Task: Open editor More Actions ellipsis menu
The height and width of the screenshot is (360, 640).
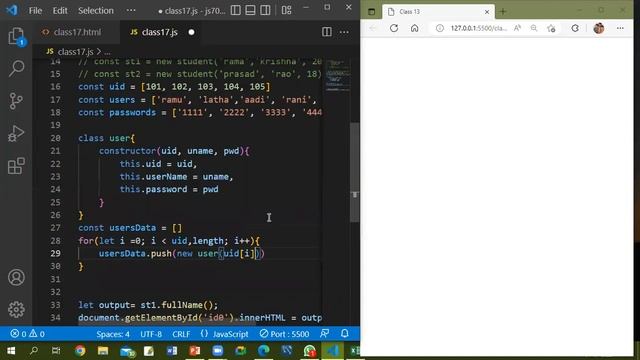Action: pyautogui.click(x=344, y=32)
